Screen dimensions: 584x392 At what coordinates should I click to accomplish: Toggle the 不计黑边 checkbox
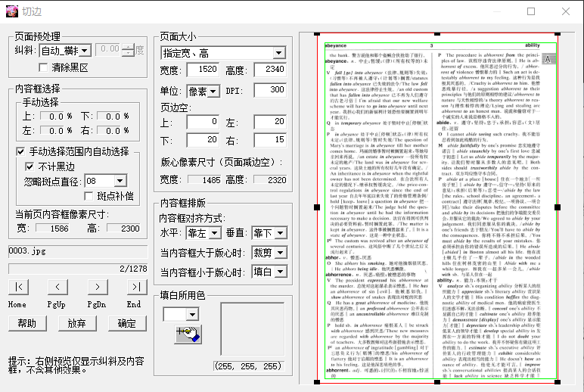pos(29,166)
